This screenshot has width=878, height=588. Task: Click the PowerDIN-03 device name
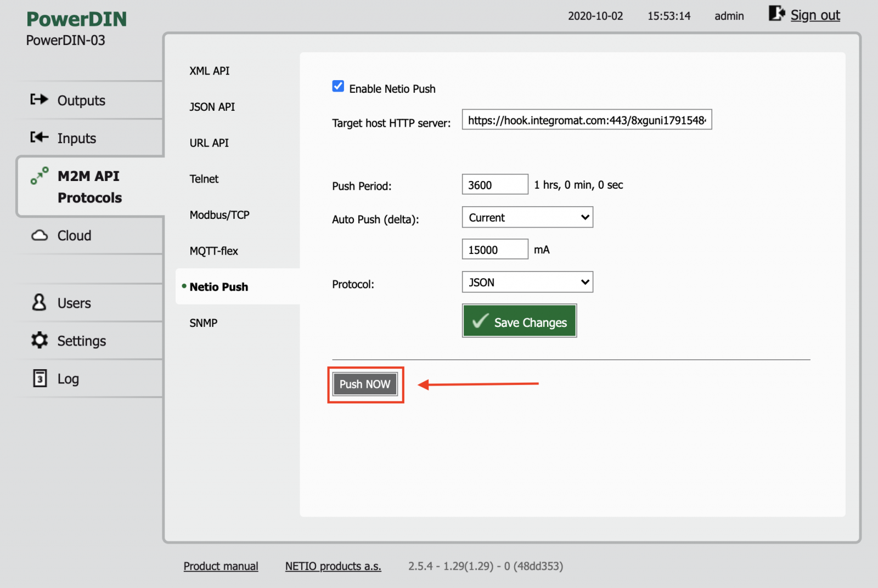(66, 41)
